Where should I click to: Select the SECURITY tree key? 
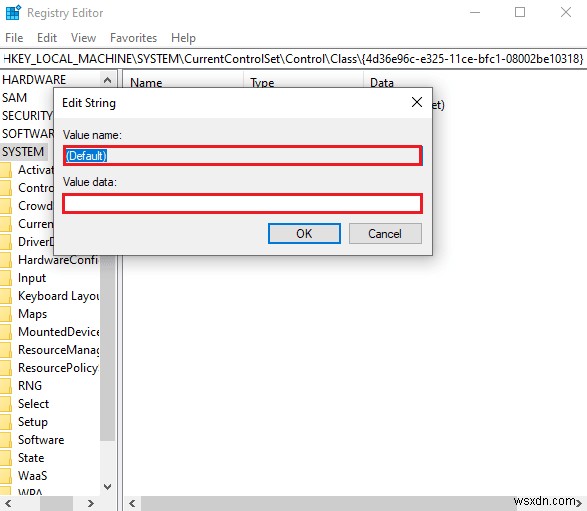pos(27,115)
